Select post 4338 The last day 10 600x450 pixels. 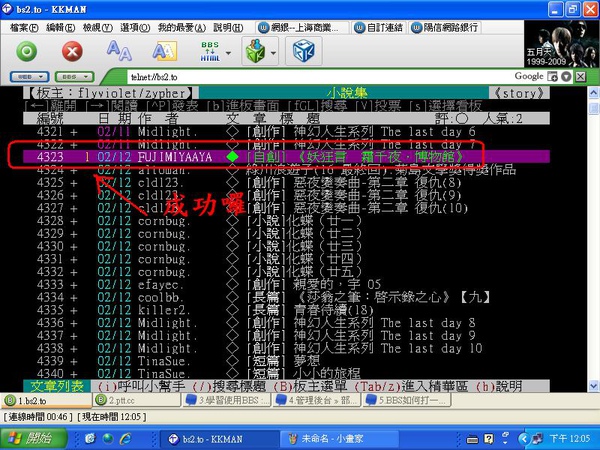pos(286,348)
